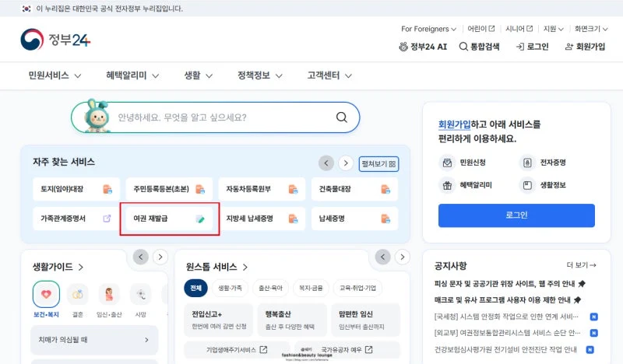
Task: Select the 보건·복지 category icon
Action: (46, 295)
